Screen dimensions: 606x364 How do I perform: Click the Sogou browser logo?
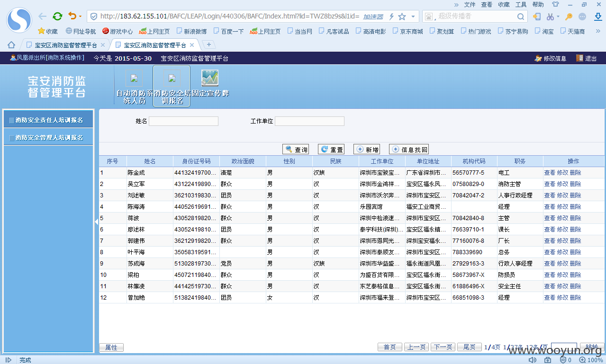tap(19, 20)
